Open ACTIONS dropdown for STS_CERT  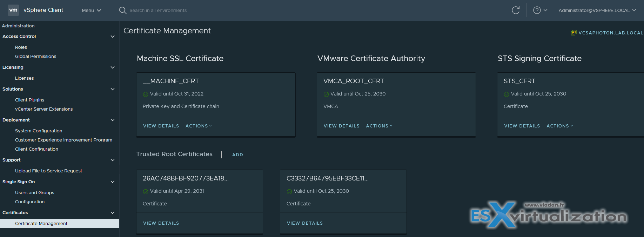[560, 126]
